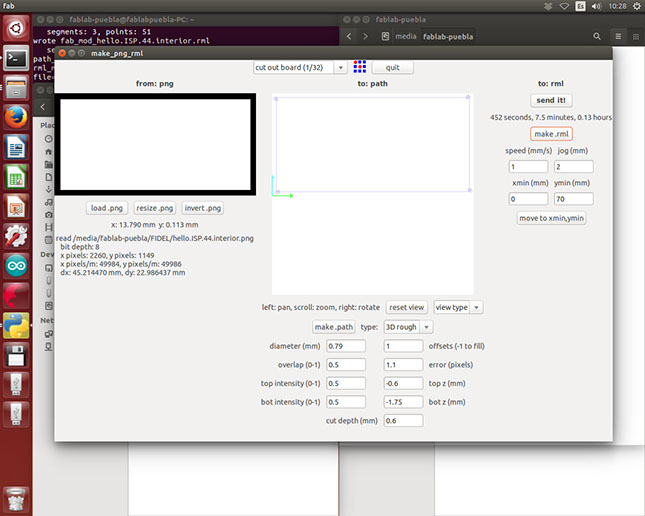The width and height of the screenshot is (645, 516).
Task: Open System Settings wrench-gear icon
Action: click(16, 236)
